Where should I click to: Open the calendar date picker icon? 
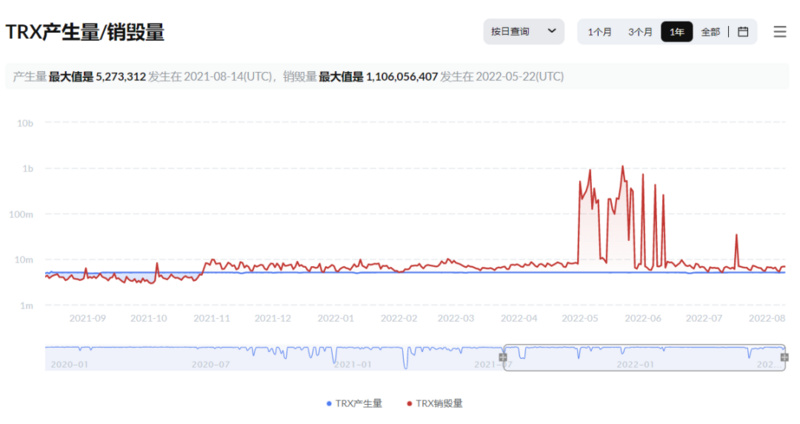(x=743, y=32)
